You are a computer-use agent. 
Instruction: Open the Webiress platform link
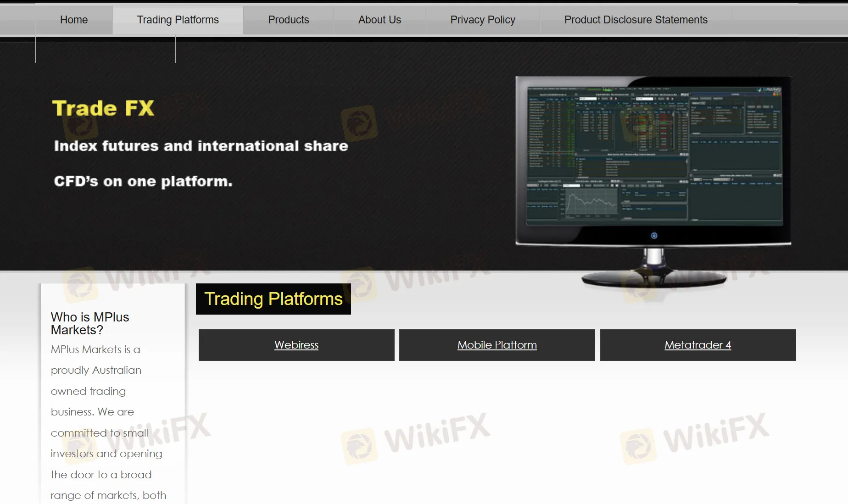(x=296, y=345)
